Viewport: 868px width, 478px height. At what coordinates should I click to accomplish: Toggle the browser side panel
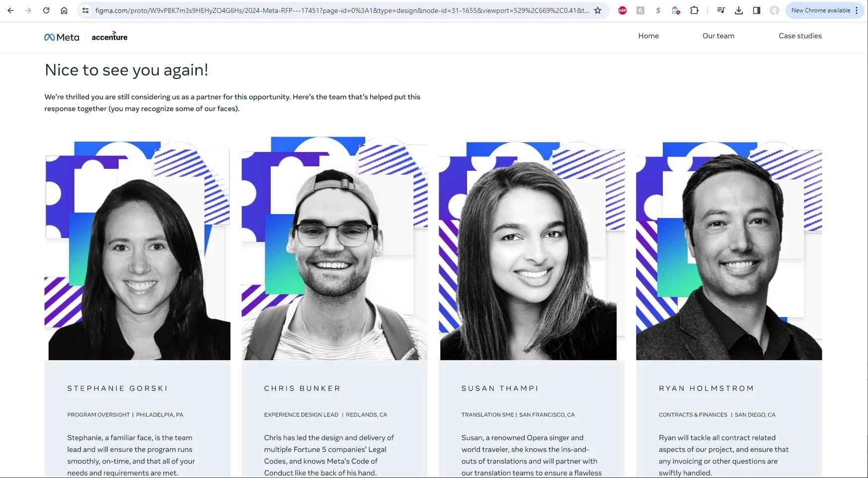tap(757, 10)
